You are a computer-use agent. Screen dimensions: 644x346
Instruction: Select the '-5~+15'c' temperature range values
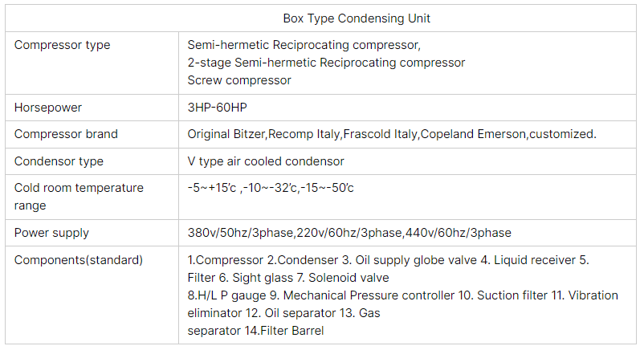coord(212,188)
